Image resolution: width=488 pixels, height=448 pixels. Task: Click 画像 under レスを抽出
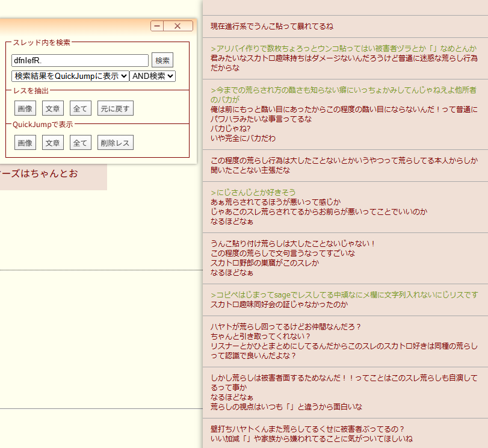tap(25, 108)
